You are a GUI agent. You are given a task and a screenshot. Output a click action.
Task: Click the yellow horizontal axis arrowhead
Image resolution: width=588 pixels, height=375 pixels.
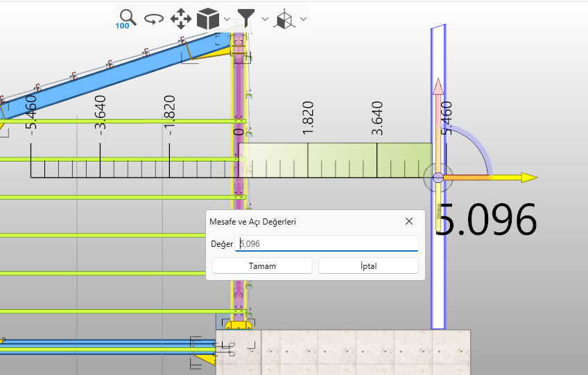(x=529, y=178)
